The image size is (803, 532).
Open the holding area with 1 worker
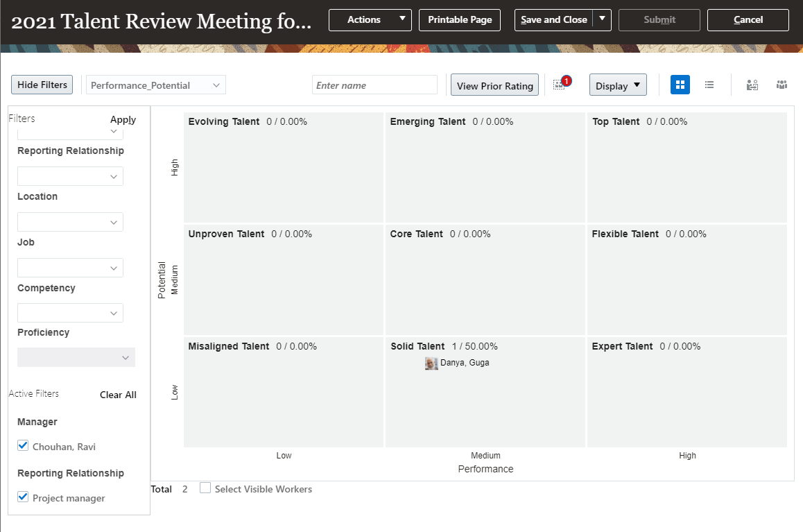[x=560, y=85]
